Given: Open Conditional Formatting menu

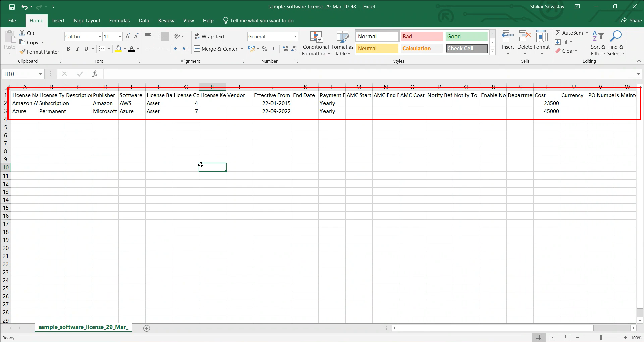Looking at the screenshot, I should [315, 44].
